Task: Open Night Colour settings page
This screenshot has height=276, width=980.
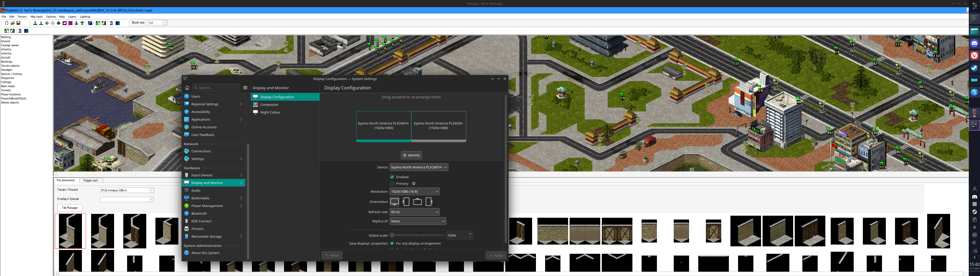Action: coord(285,112)
